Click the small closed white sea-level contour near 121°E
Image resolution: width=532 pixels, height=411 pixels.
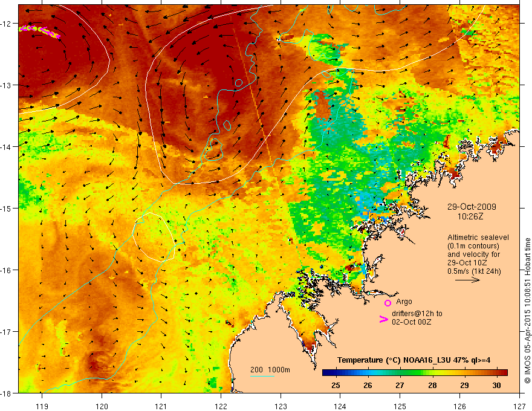coord(154,237)
